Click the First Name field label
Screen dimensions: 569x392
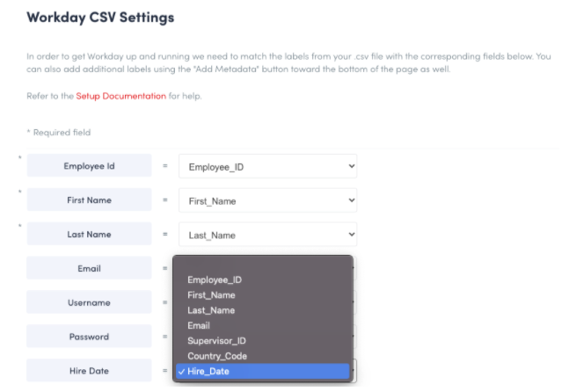click(x=89, y=200)
